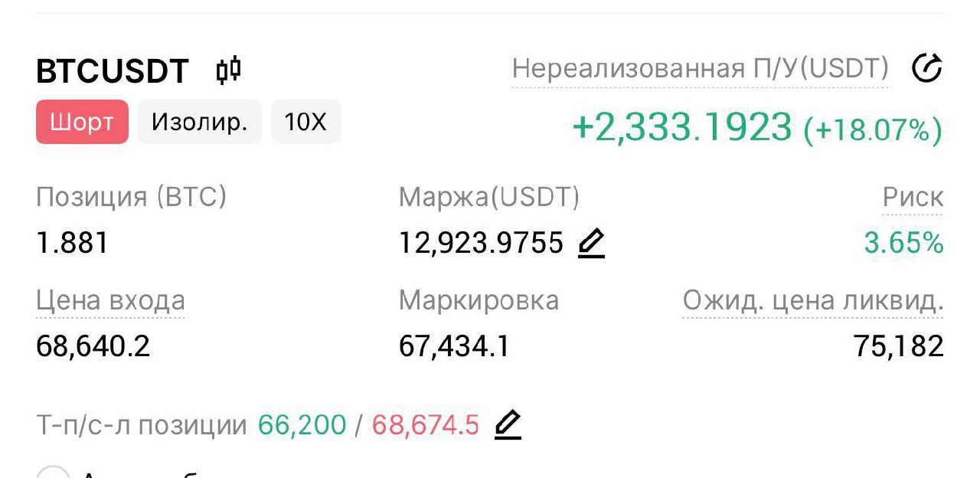Click the mark price value 67,434.1
The height and width of the screenshot is (478, 980).
tap(454, 347)
